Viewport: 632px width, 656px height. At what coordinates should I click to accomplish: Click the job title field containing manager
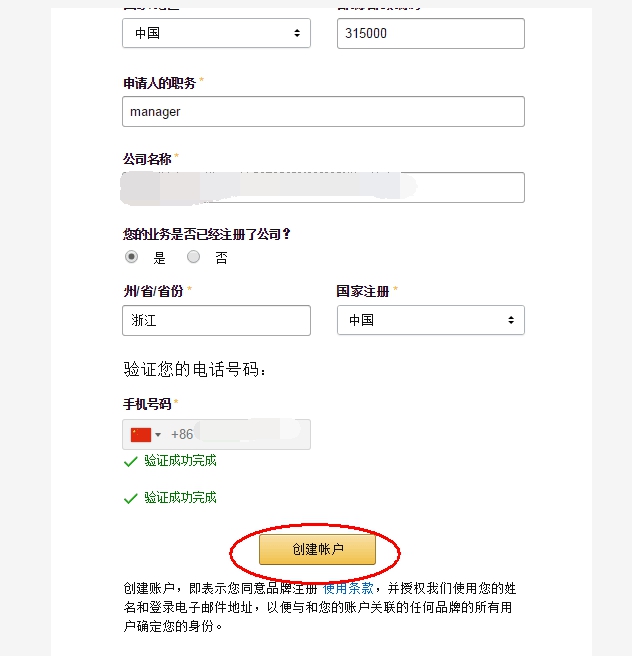pos(323,112)
